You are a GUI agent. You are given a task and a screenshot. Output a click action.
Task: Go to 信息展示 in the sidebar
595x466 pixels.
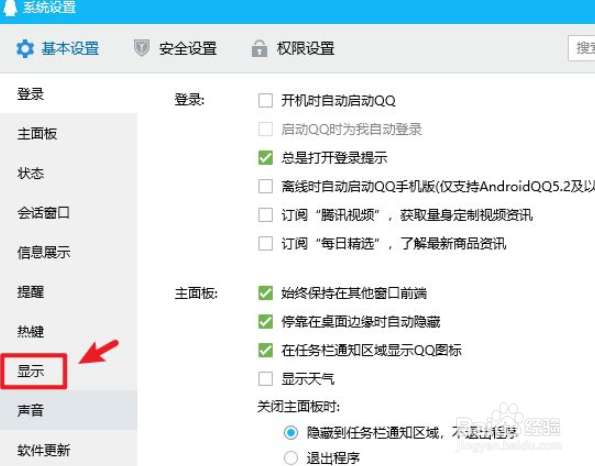pos(68,252)
